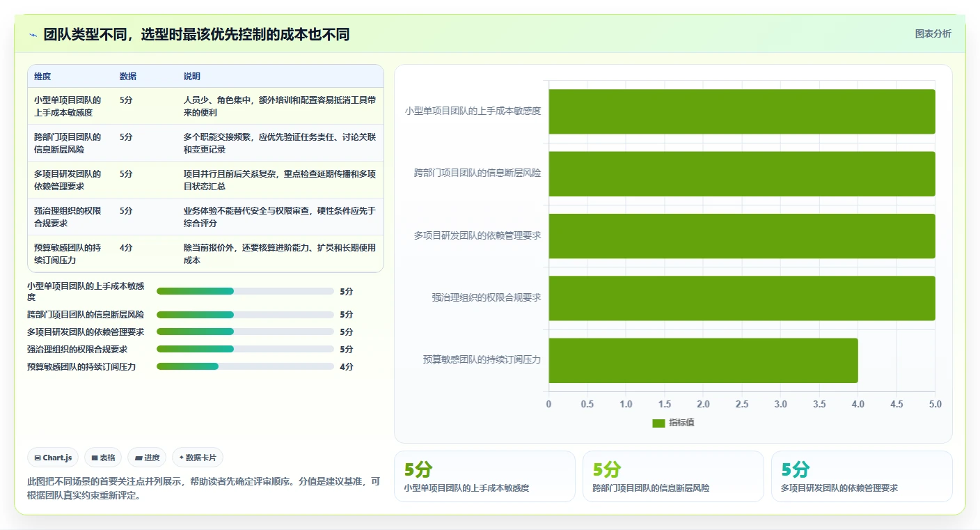Click the chart bar for 强治理组织的权限合规要求
The image size is (980, 530).
click(x=742, y=298)
